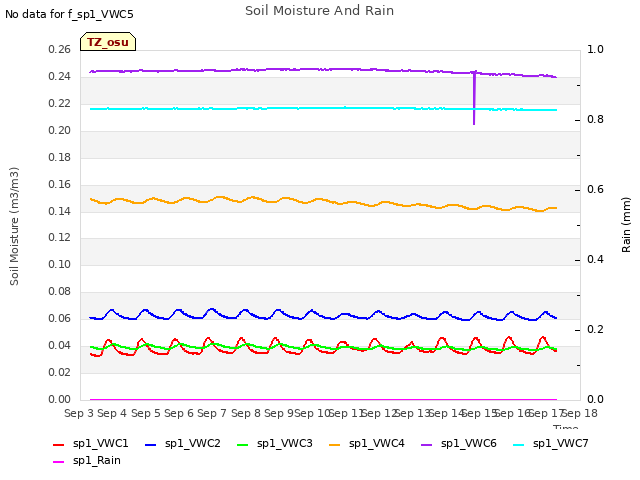The width and height of the screenshot is (640, 480).
Task: Click the sp1_Rain legend label
Action: pyautogui.click(x=97, y=460)
